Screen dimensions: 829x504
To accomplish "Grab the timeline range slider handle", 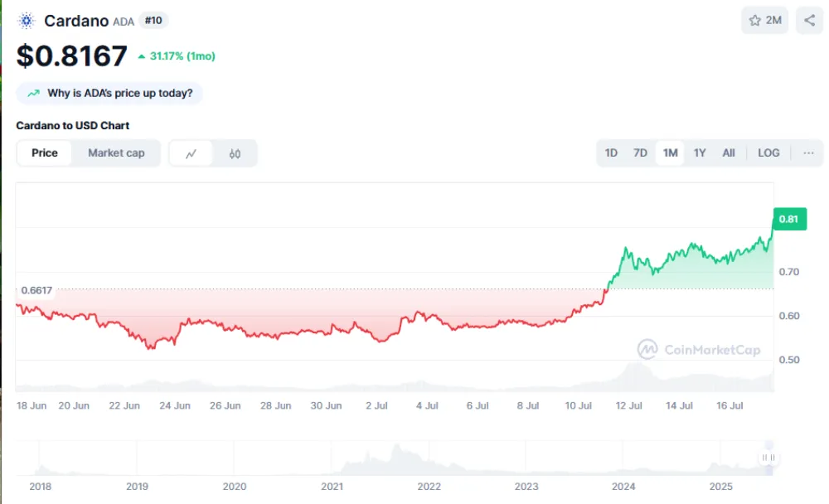I will coord(768,458).
